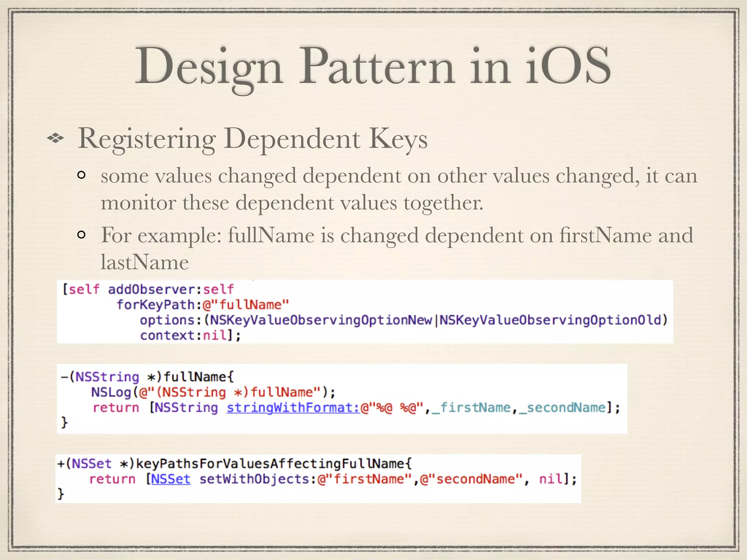Click '@"firstName"' string in setWithObjects
This screenshot has height=560, width=747.
pyautogui.click(x=365, y=479)
